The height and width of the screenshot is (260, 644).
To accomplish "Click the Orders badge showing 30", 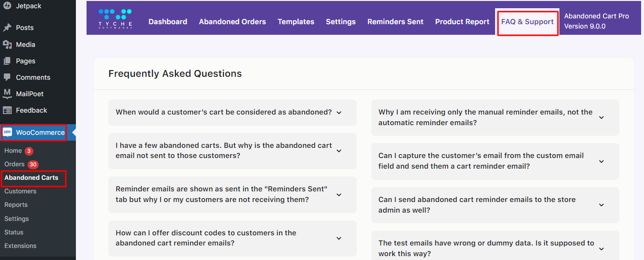I will (33, 164).
